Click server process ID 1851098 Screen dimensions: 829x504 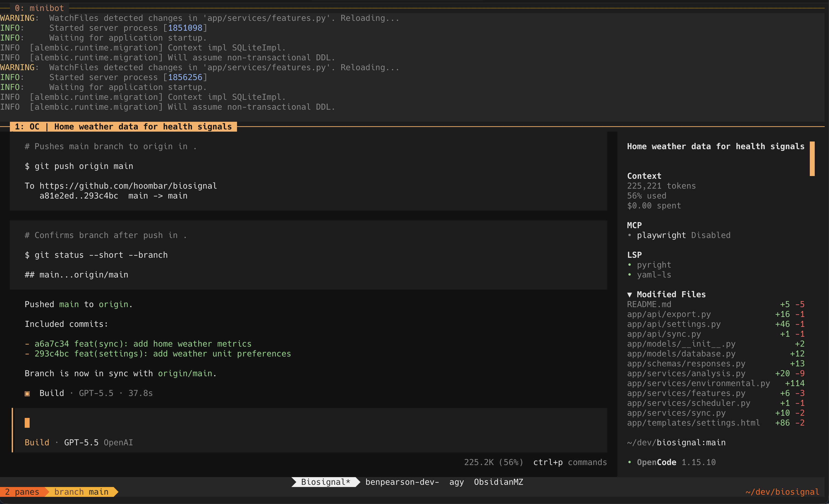[x=185, y=28]
